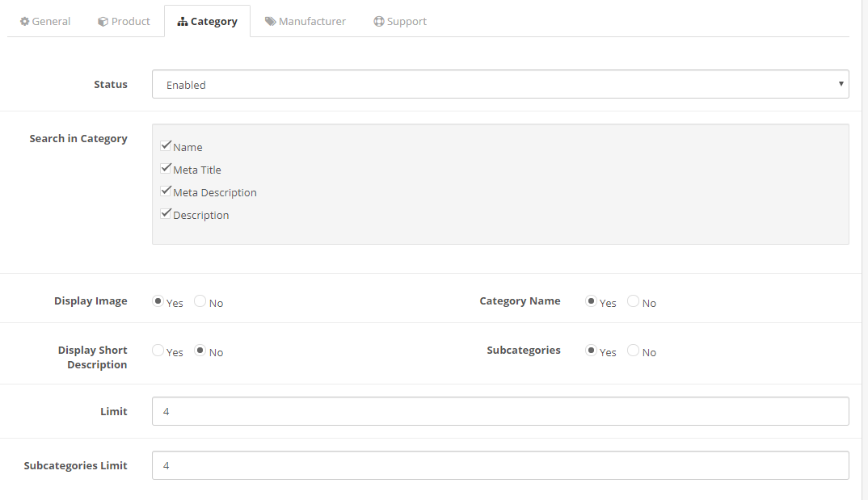Screen dimensions: 868x500
Task: Toggle the Meta Title checkbox
Action: coord(166,169)
